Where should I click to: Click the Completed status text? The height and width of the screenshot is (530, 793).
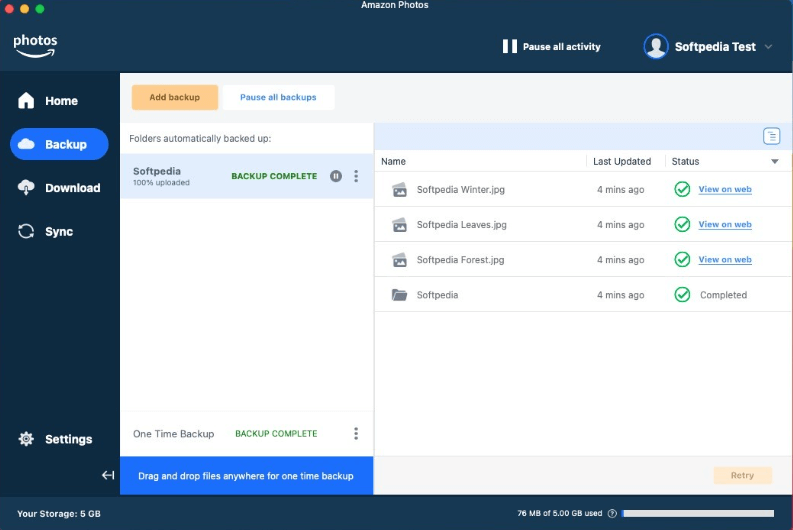tap(723, 295)
